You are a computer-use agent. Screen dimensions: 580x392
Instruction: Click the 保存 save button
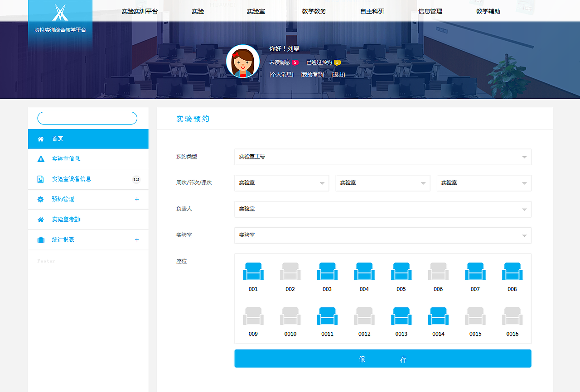click(x=383, y=359)
